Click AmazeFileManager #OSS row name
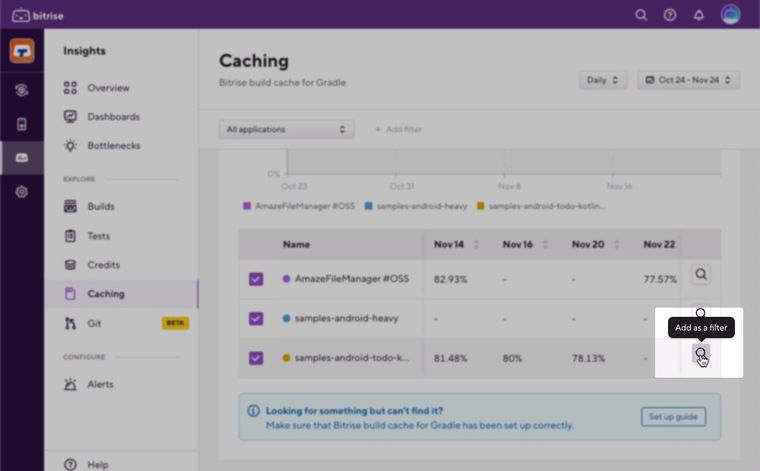Screen dimensions: 760x471 pos(352,279)
